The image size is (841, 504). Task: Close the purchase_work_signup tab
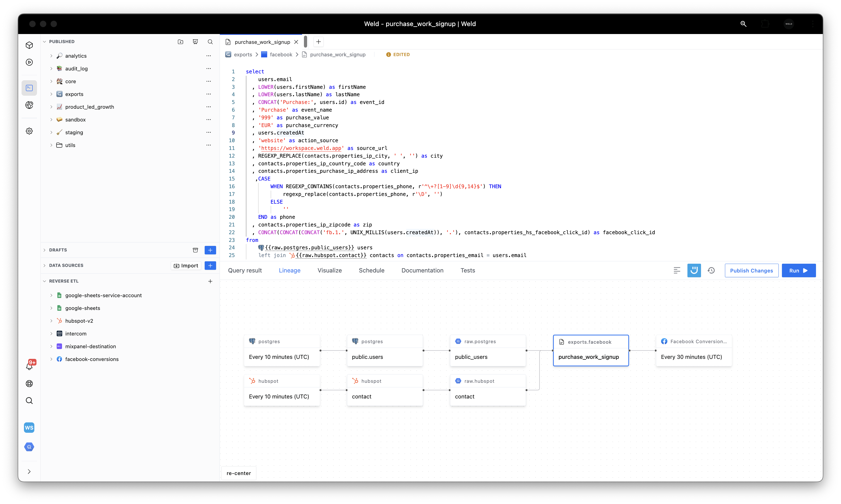coord(296,42)
